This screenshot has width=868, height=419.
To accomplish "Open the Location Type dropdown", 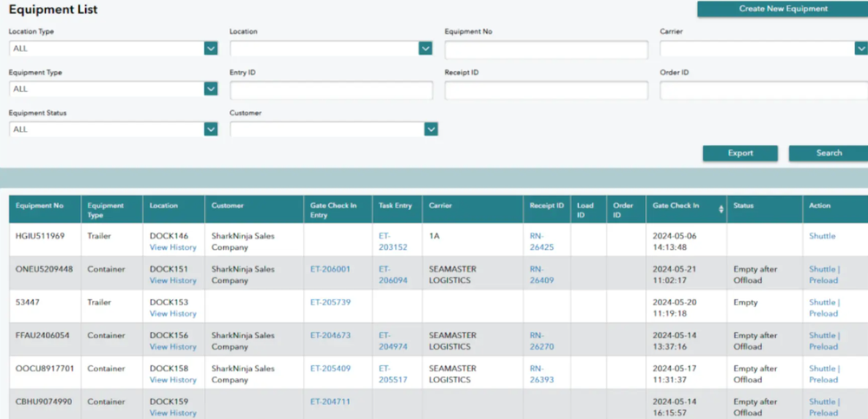I will [113, 49].
